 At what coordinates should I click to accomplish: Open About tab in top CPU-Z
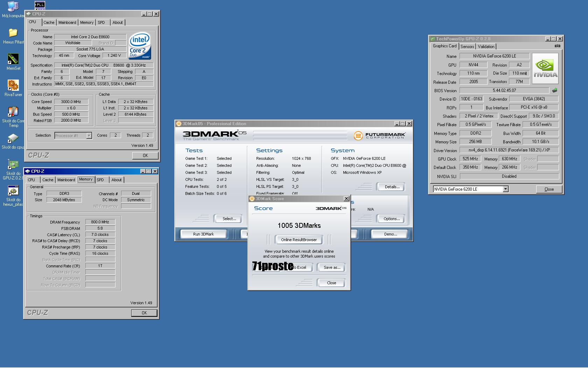118,22
